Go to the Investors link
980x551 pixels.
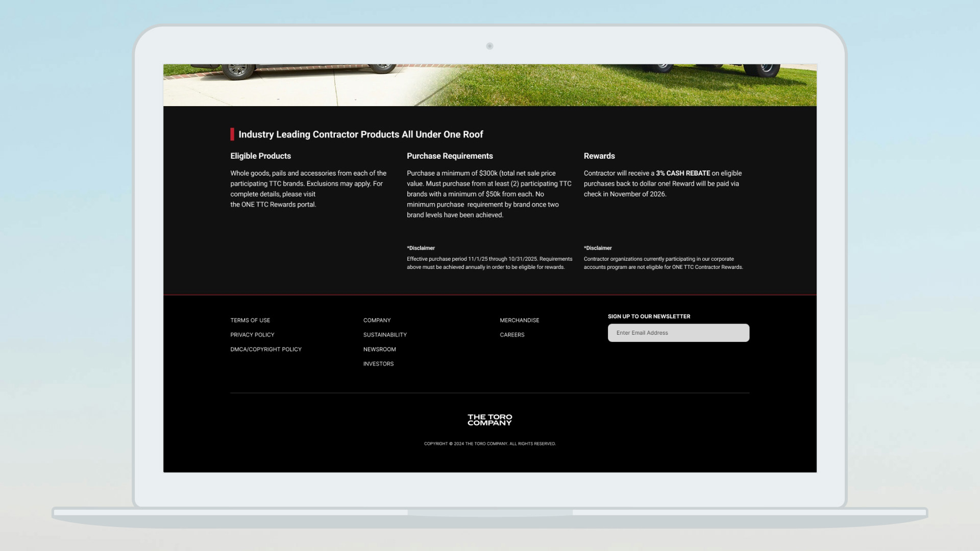378,364
